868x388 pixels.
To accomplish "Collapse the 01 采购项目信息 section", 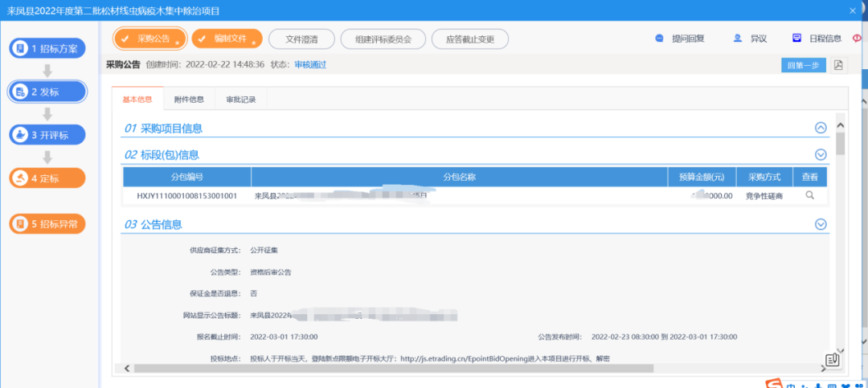I will tap(821, 128).
